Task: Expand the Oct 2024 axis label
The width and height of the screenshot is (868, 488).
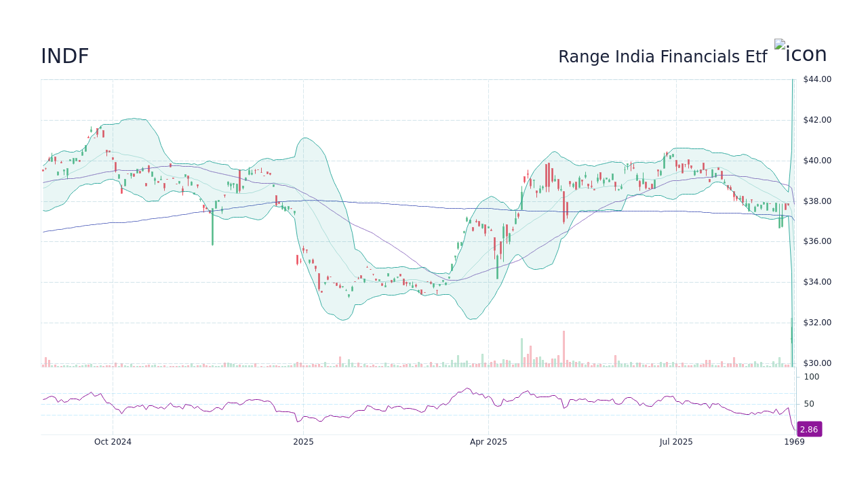Action: click(x=113, y=441)
